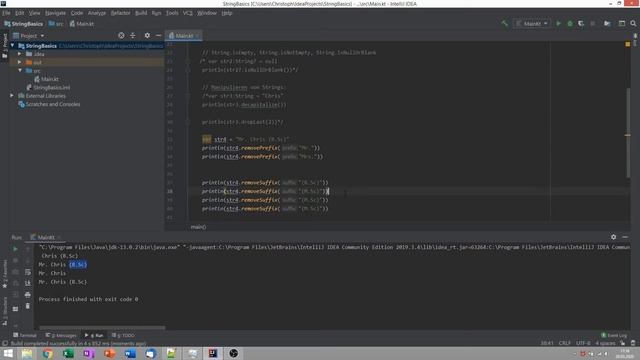640x360 pixels.
Task: Click the Run console horizontal scrollbar
Action: pos(102,327)
